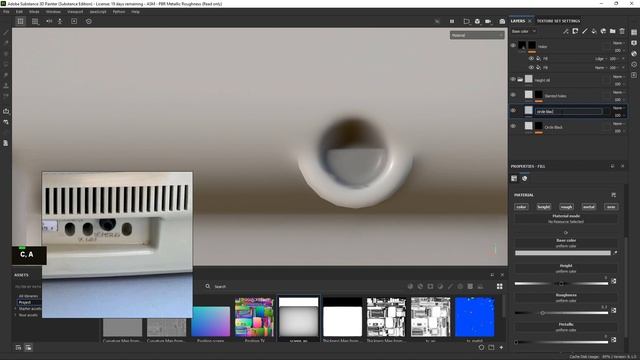640x360 pixels.
Task: Hide the first Fill effect under Holes
Action: point(531,58)
